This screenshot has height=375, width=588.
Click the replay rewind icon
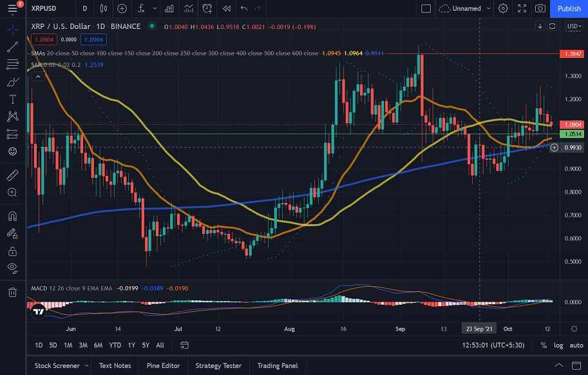226,8
